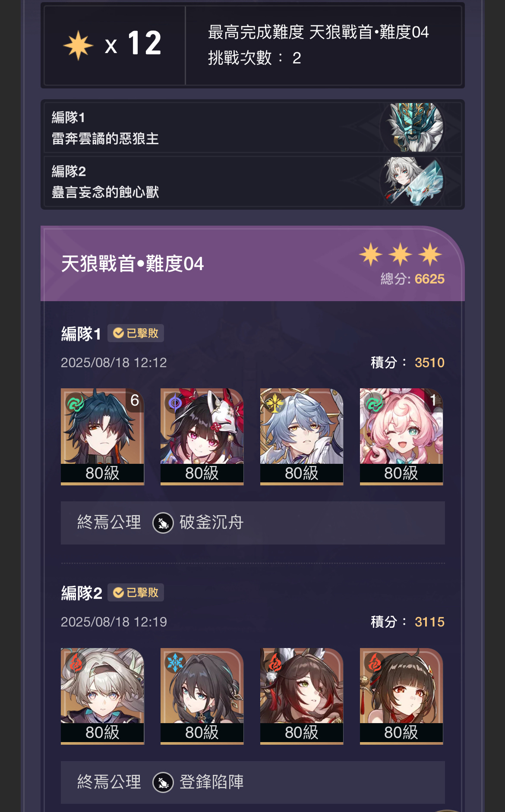Viewport: 505px width, 812px height.
Task: Open the 編隊1 雷奔雲譎的惡狼主 row
Action: point(252,127)
